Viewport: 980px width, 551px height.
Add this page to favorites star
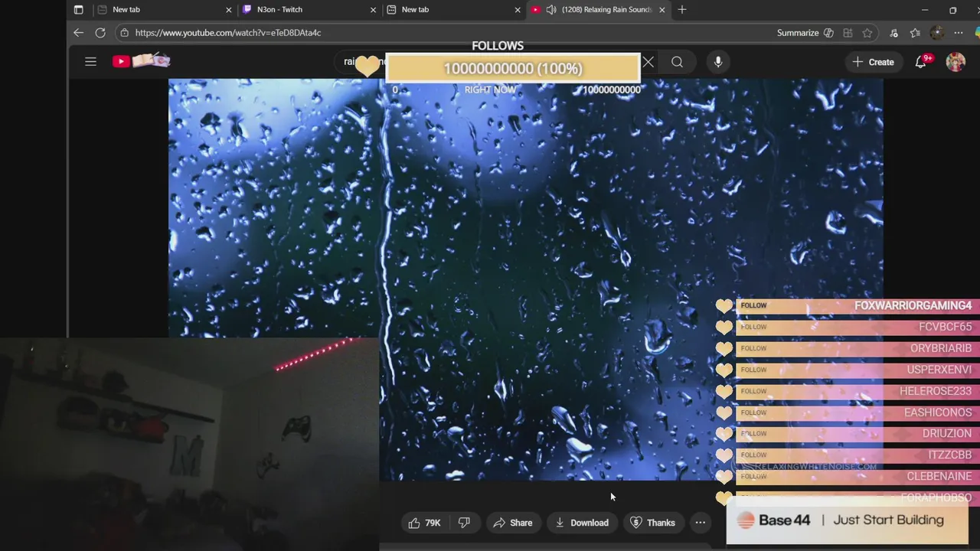pos(867,33)
